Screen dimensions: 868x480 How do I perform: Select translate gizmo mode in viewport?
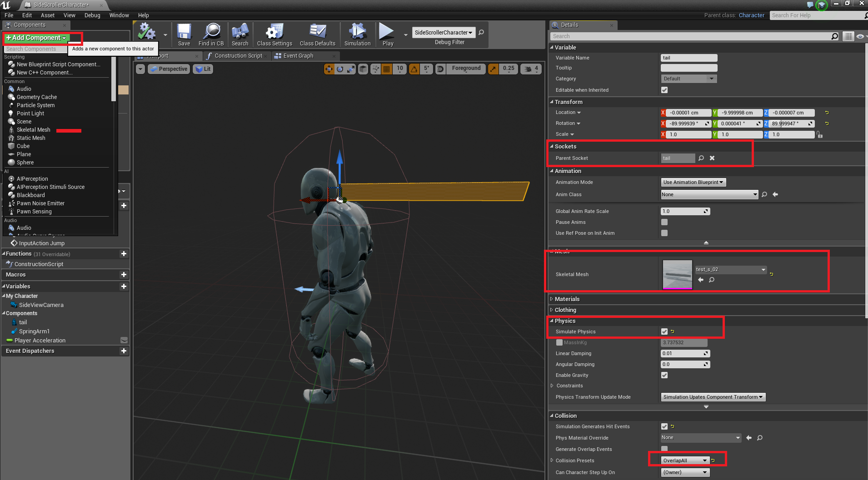point(329,69)
